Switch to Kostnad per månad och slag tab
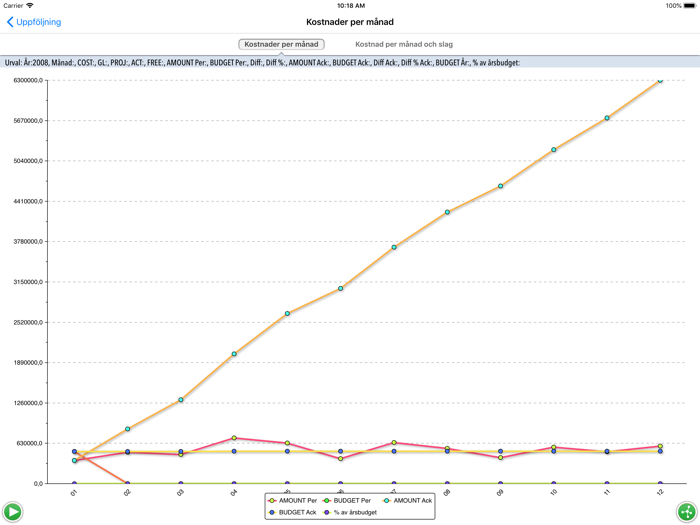This screenshot has height=525, width=700. [404, 44]
